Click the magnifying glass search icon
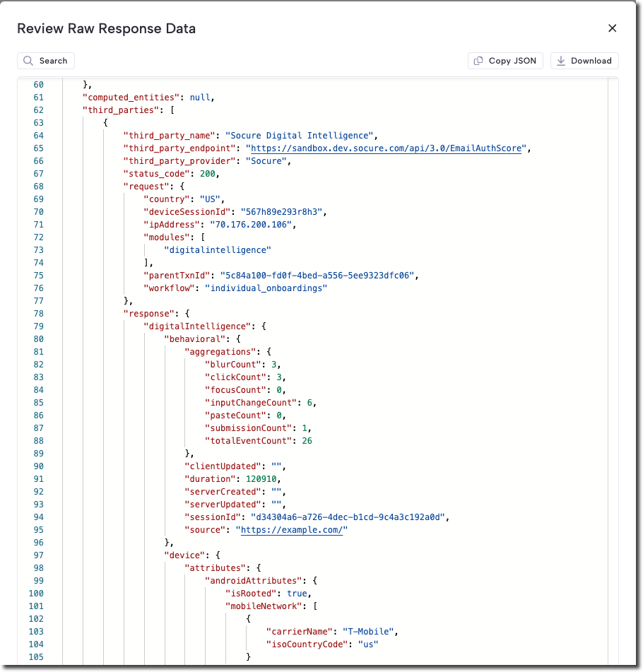 pyautogui.click(x=28, y=61)
